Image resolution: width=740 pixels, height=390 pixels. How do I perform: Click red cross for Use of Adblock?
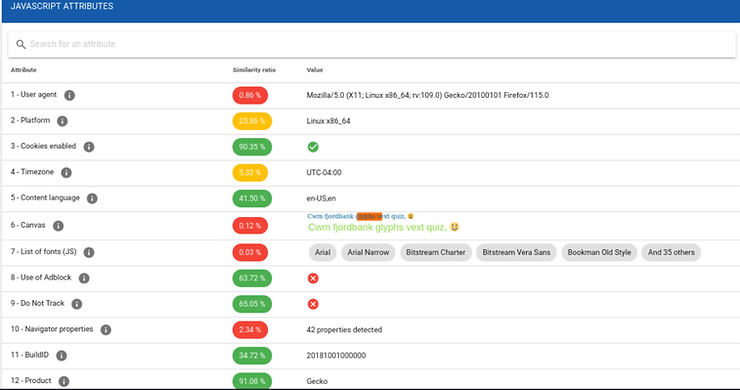(313, 279)
